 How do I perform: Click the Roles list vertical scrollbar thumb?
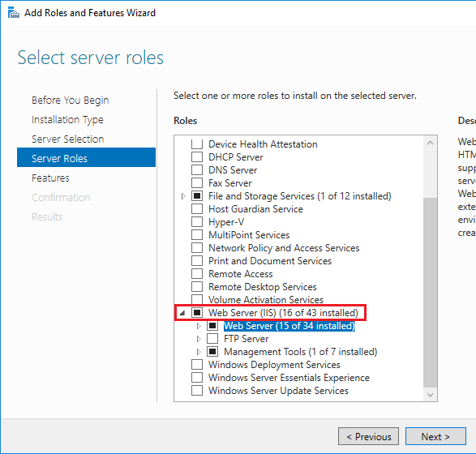pyautogui.click(x=430, y=292)
